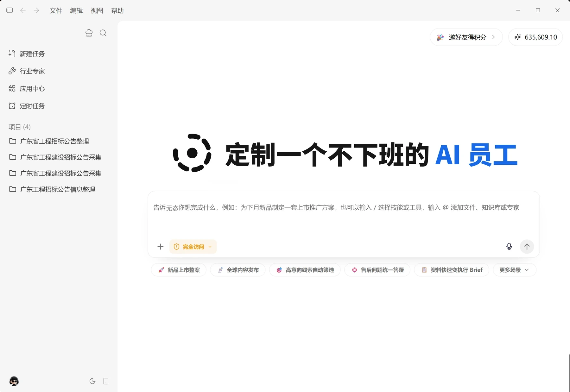Click the 新建任务 icon

pyautogui.click(x=12, y=54)
